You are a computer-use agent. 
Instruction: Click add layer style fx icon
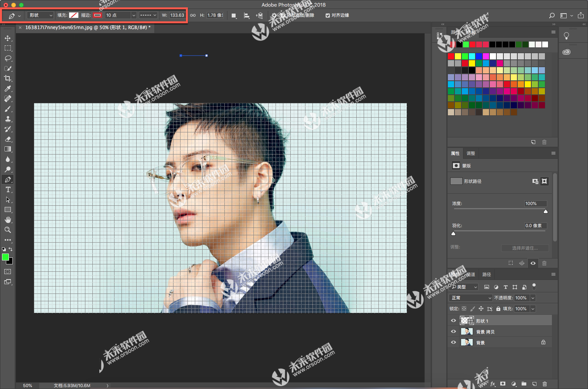[x=493, y=384]
